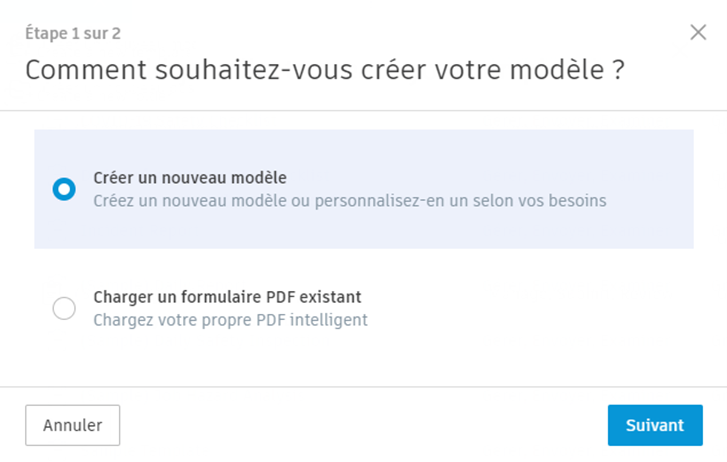The height and width of the screenshot is (462, 727).
Task: Click the word 'Suivant' inside the blue button
Action: (655, 425)
